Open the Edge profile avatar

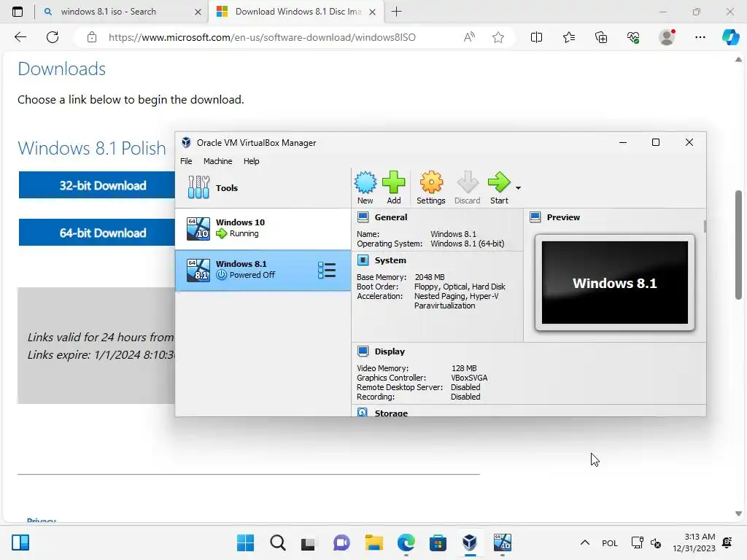coord(667,37)
